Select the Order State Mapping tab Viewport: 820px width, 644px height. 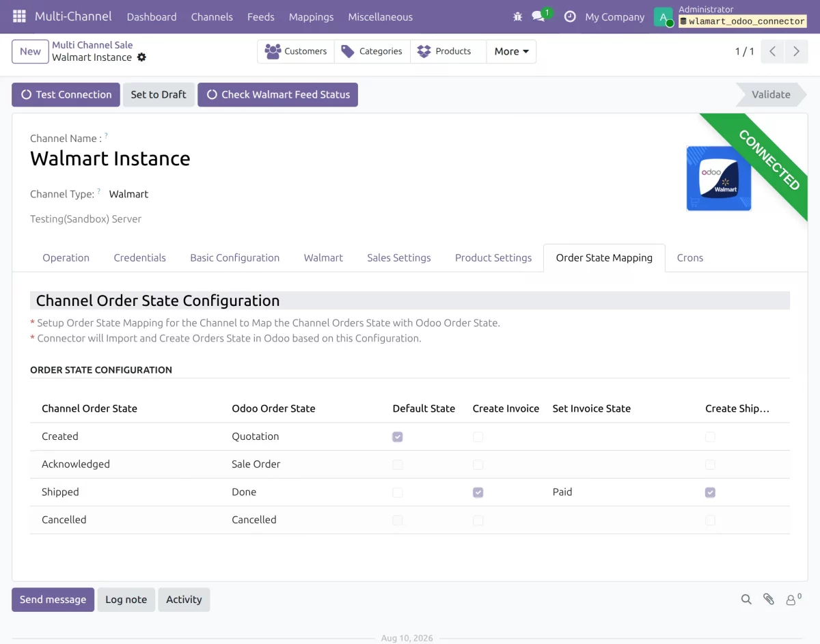[x=604, y=257]
